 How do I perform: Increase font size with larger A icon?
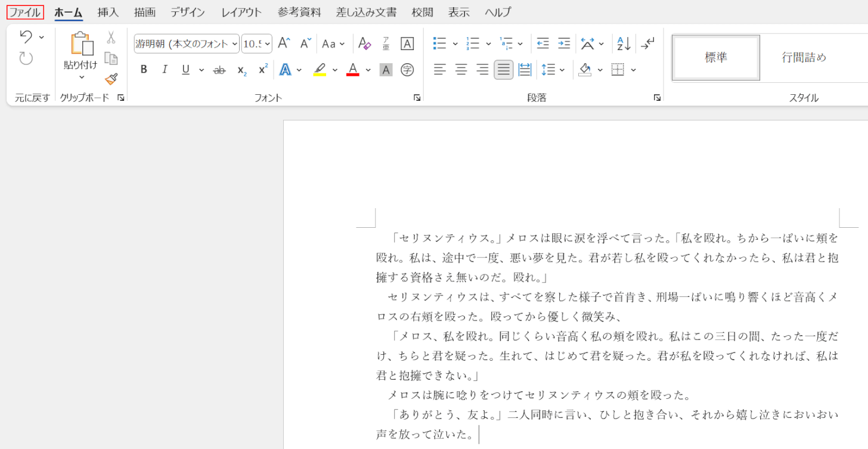click(284, 44)
